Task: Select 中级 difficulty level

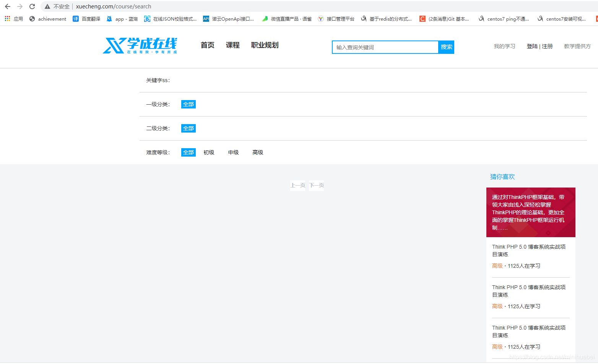Action: [233, 152]
